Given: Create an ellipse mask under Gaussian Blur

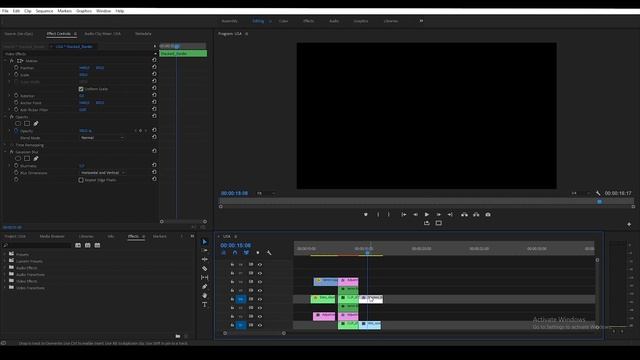Looking at the screenshot, I should 18,158.
